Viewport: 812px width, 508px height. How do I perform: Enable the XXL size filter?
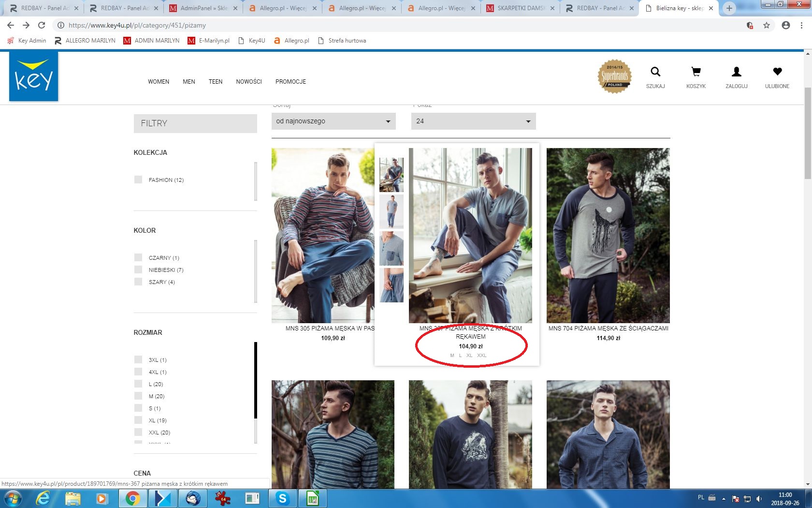point(139,433)
